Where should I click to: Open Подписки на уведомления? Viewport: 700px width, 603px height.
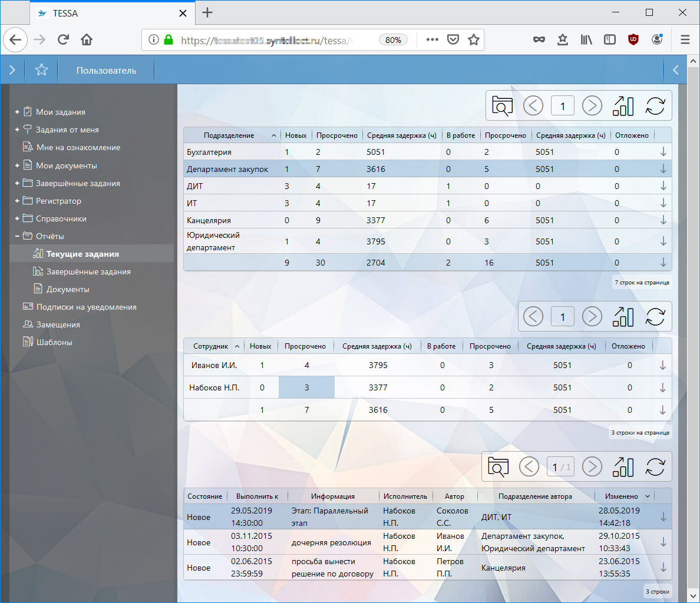[x=86, y=307]
